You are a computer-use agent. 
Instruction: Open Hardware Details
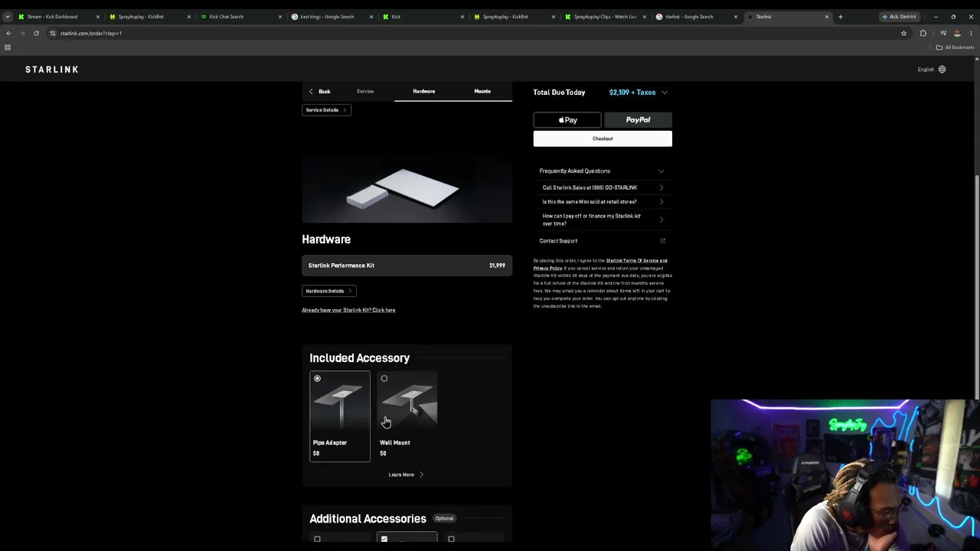click(329, 291)
